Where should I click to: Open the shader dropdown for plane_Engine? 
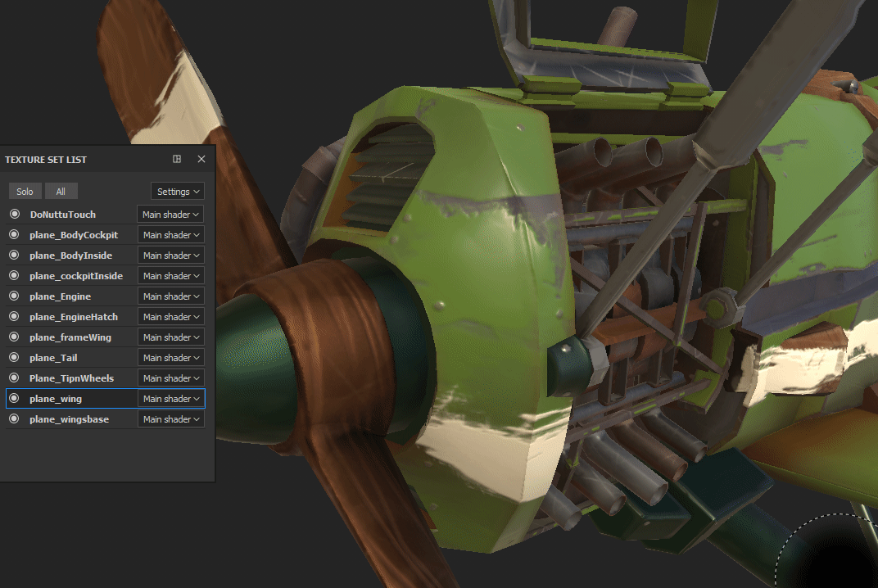click(x=171, y=296)
